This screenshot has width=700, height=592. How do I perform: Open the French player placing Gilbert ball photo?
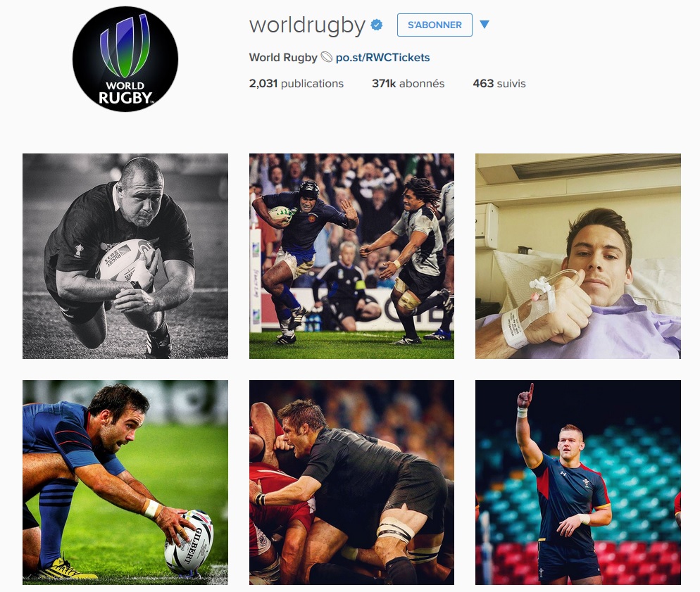125,482
